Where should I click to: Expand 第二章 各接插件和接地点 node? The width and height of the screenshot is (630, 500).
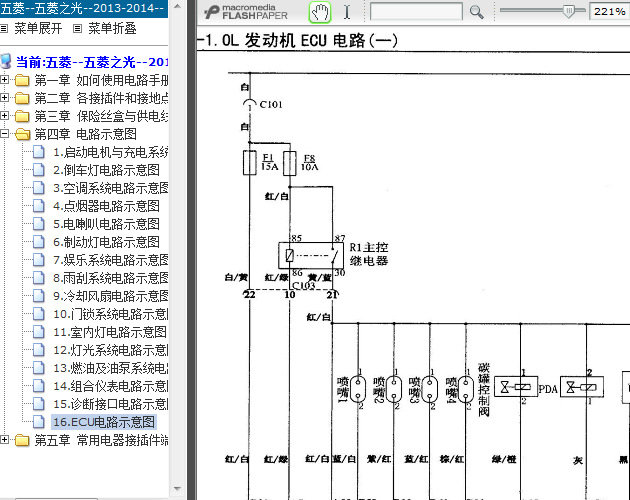tap(4, 98)
